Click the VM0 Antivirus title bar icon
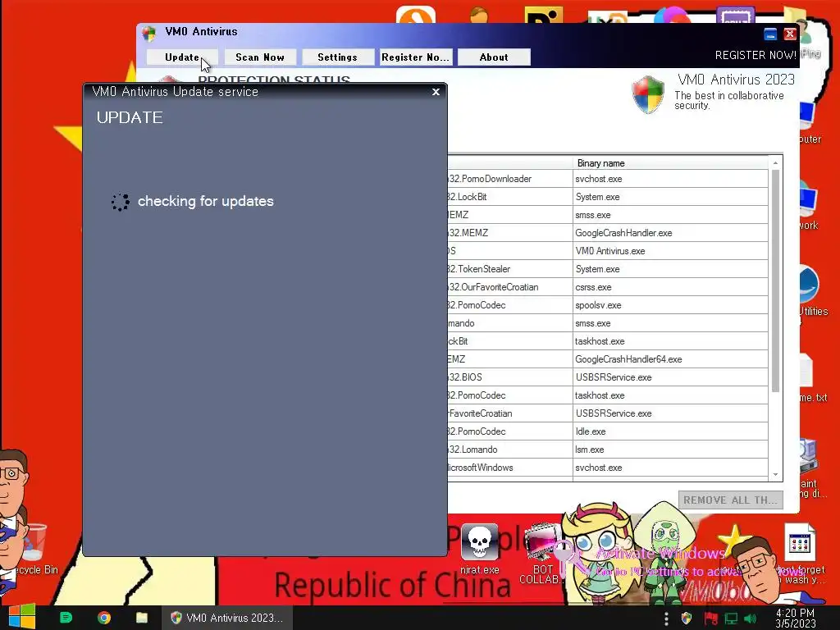This screenshot has width=840, height=630. [x=149, y=33]
